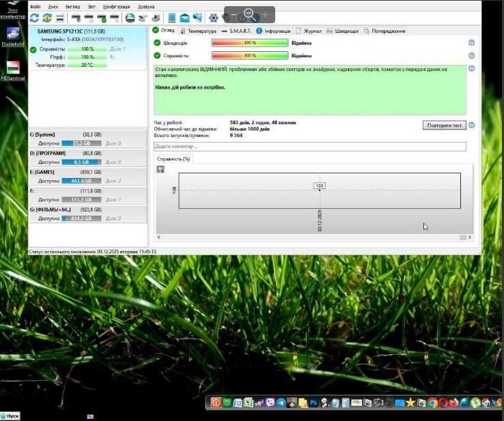Open the Звіт menu
The image size is (504, 421).
click(x=92, y=7)
